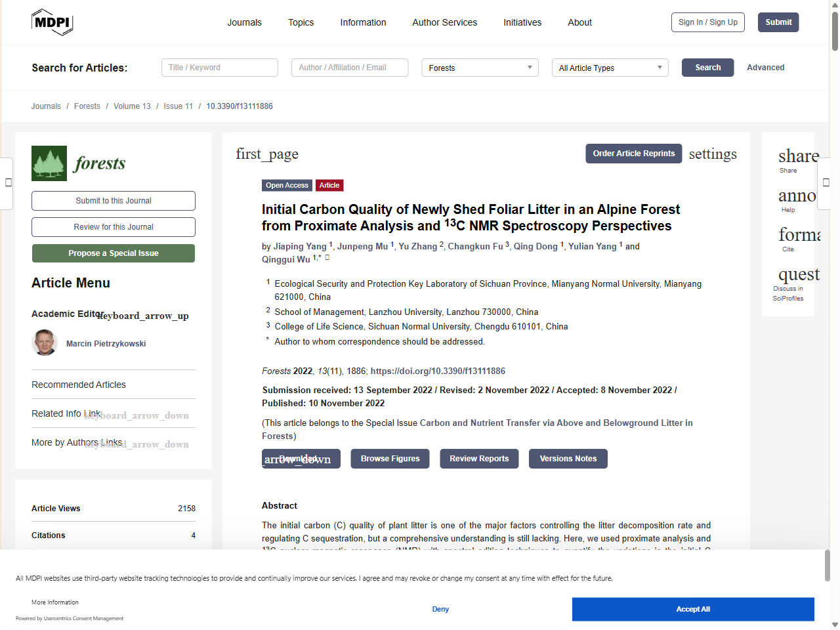Open Discuss in SciProfiles icon
Screen dimensions: 840x630
pos(798,274)
